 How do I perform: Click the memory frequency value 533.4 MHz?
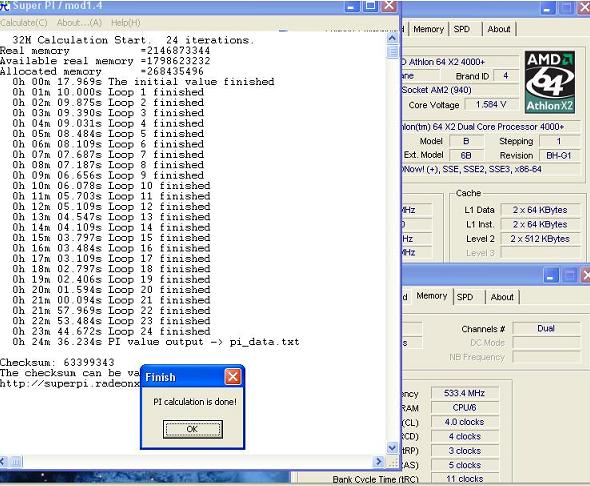pos(464,393)
